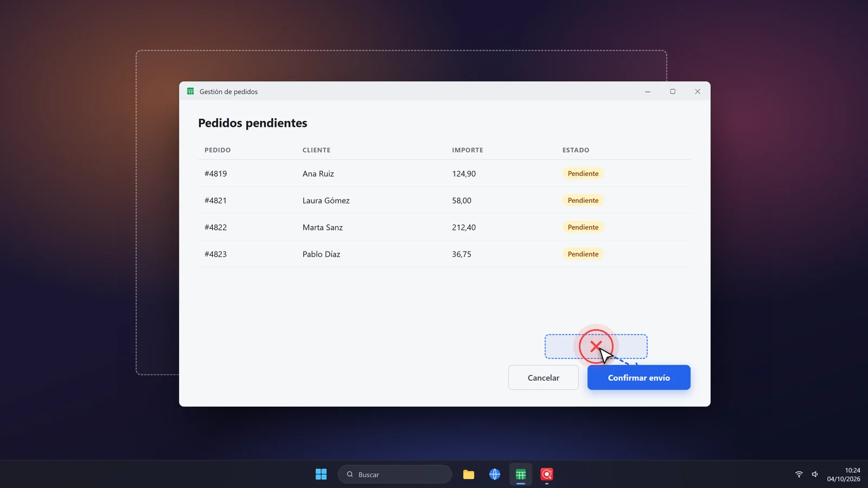This screenshot has width=868, height=488.
Task: Click the Confirmar envío button
Action: click(x=639, y=377)
